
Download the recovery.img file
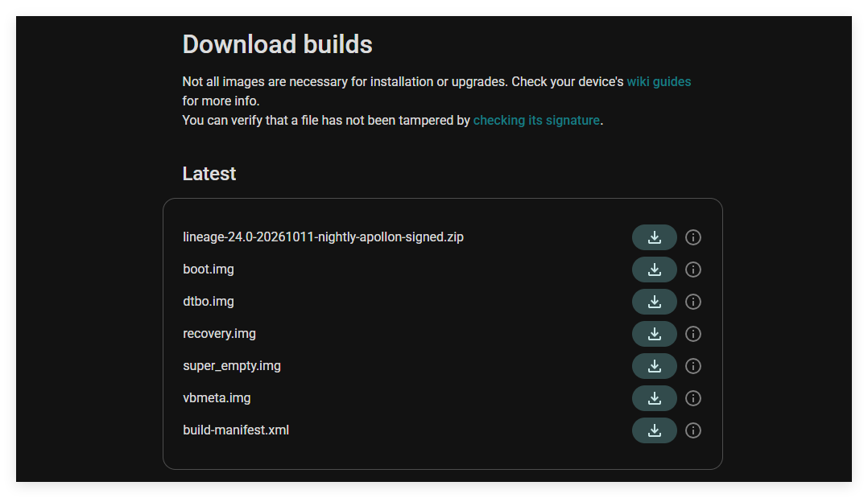tap(655, 334)
